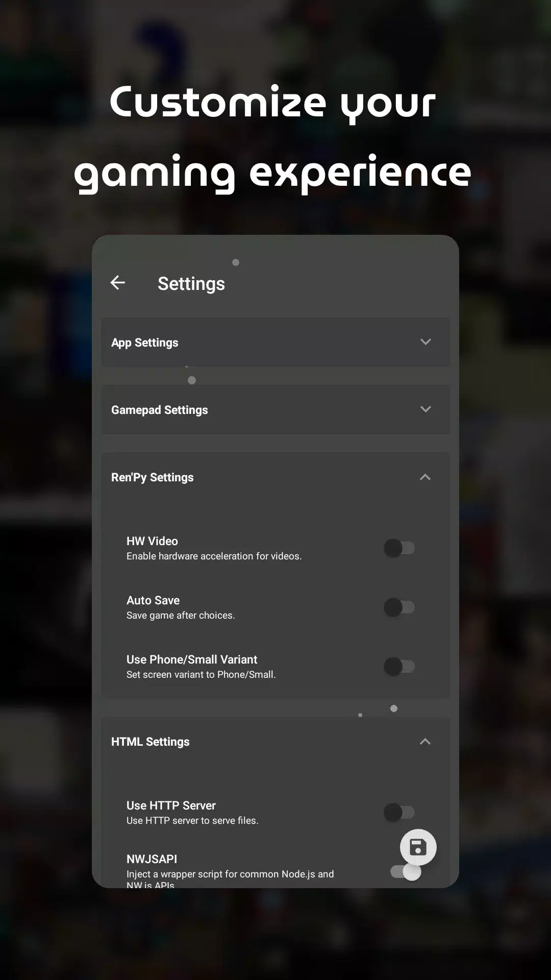
Task: Click the Ren'Py Settings section title
Action: 153,477
